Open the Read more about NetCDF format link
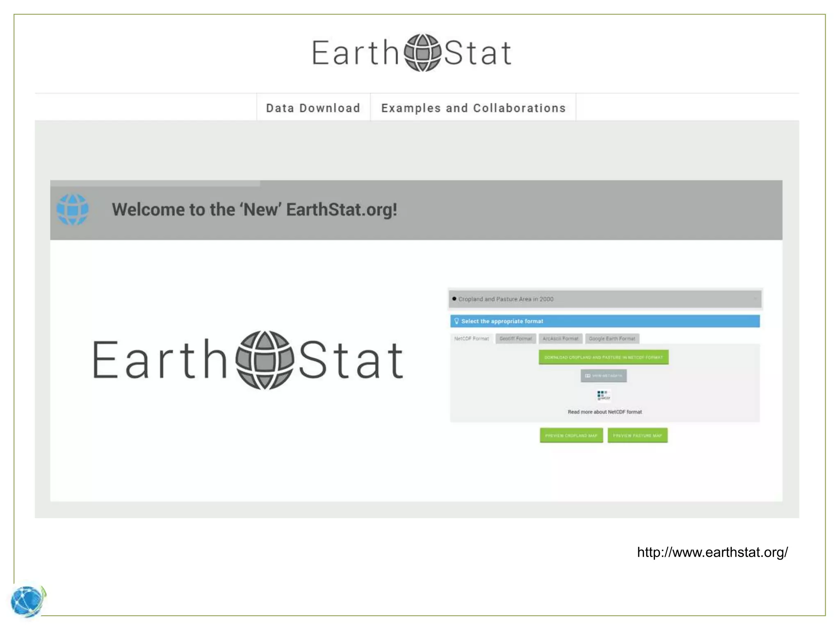 pyautogui.click(x=605, y=412)
